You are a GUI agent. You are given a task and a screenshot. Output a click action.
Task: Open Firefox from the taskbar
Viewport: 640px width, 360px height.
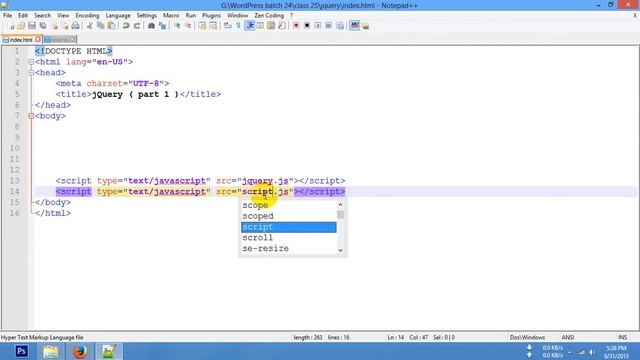pyautogui.click(x=80, y=351)
